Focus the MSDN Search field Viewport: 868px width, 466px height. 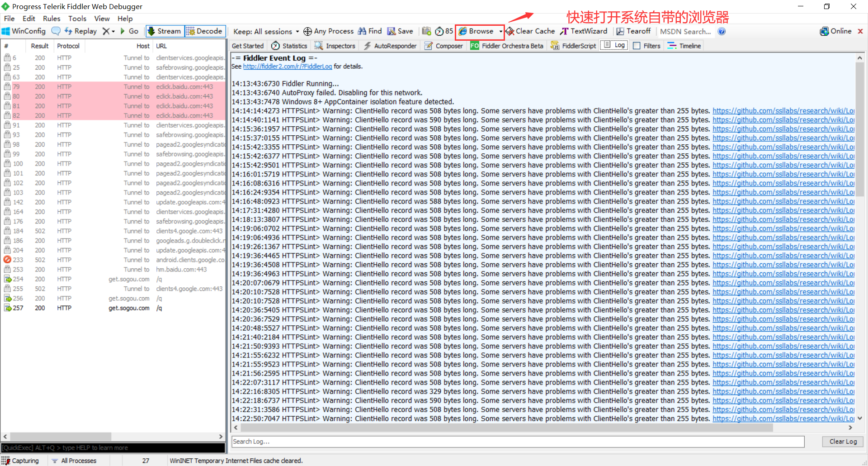(x=685, y=31)
